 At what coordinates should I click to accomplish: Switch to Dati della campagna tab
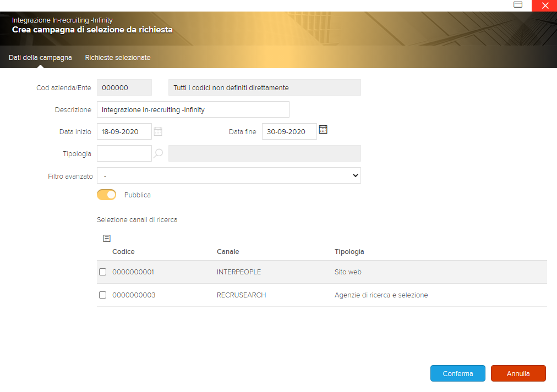[x=40, y=58]
